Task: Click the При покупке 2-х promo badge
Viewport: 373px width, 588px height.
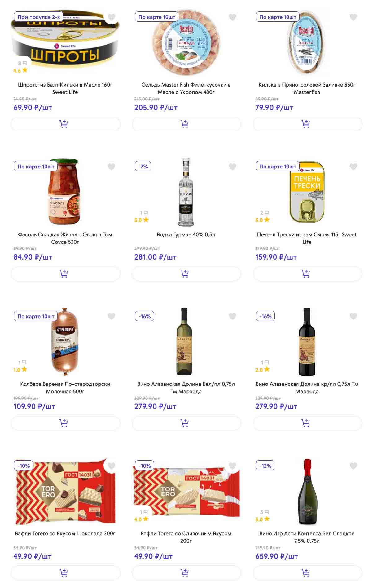Action: 39,17
